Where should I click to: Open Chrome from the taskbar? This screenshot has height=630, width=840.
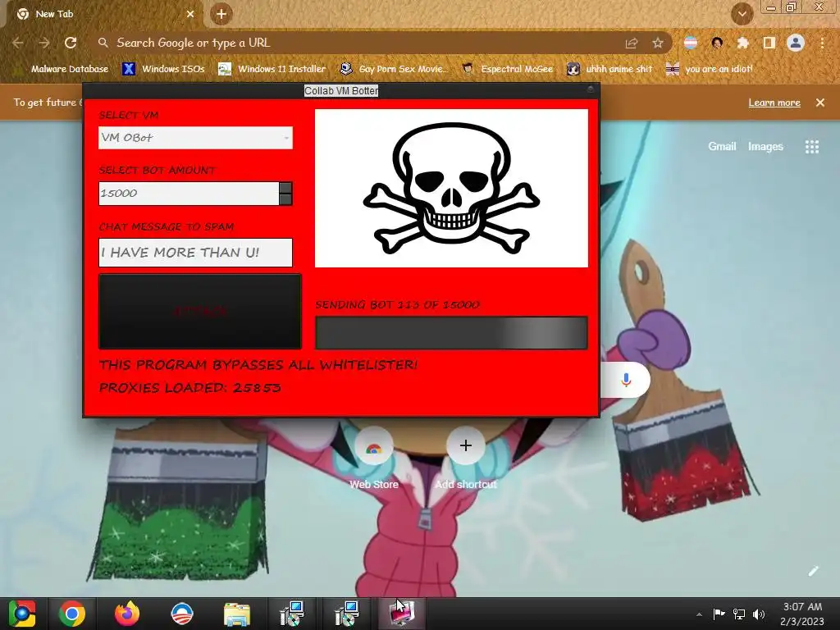(72, 614)
